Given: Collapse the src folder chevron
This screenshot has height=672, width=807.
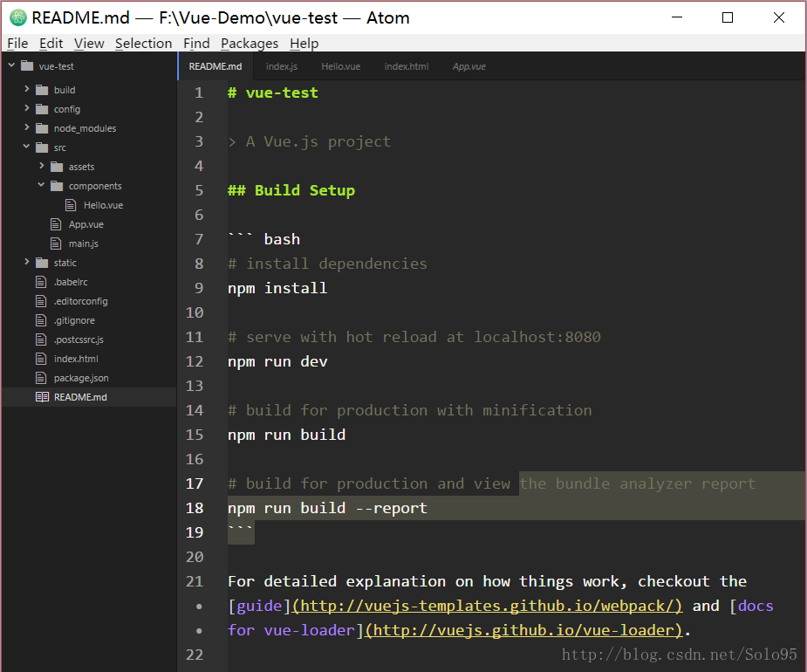Looking at the screenshot, I should [27, 147].
